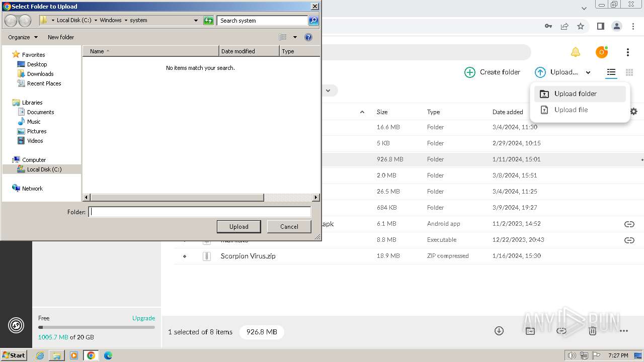Click the link icon on the Executable row
644x362 pixels.
(629, 240)
